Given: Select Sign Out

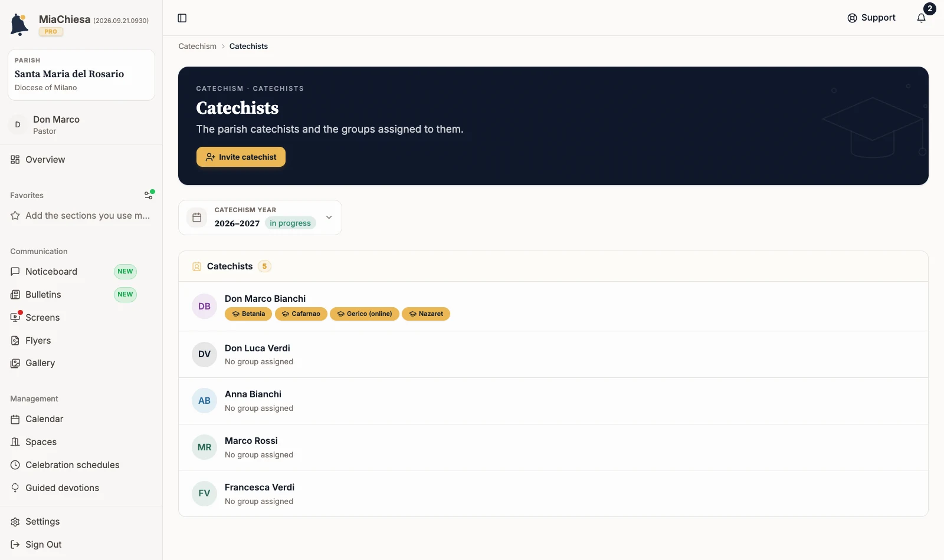Looking at the screenshot, I should point(81,545).
